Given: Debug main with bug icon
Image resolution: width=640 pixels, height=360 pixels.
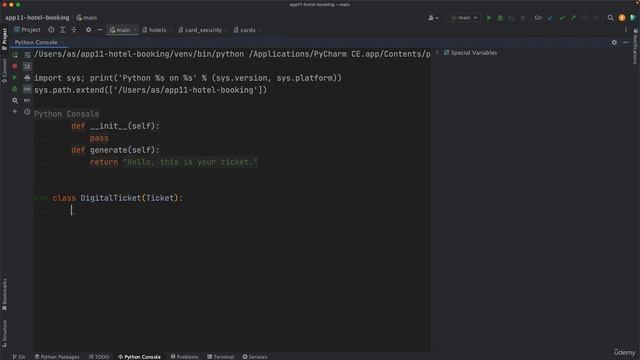Looking at the screenshot, I should [500, 18].
